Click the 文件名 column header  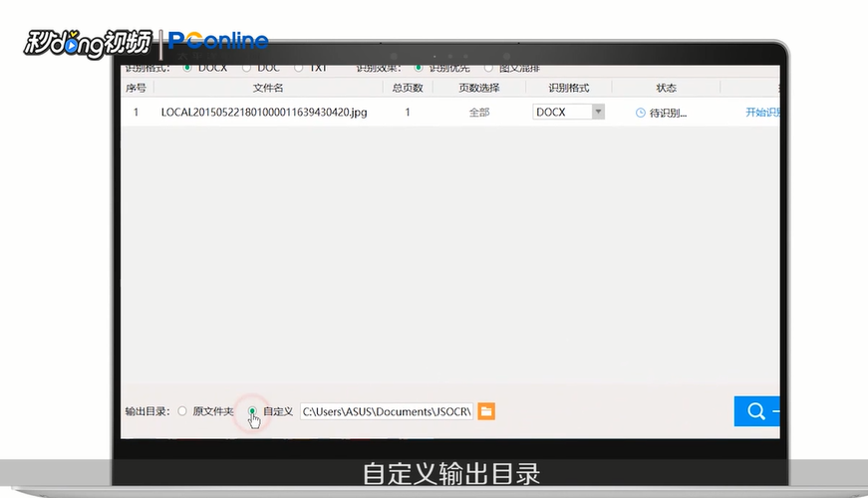coord(268,88)
